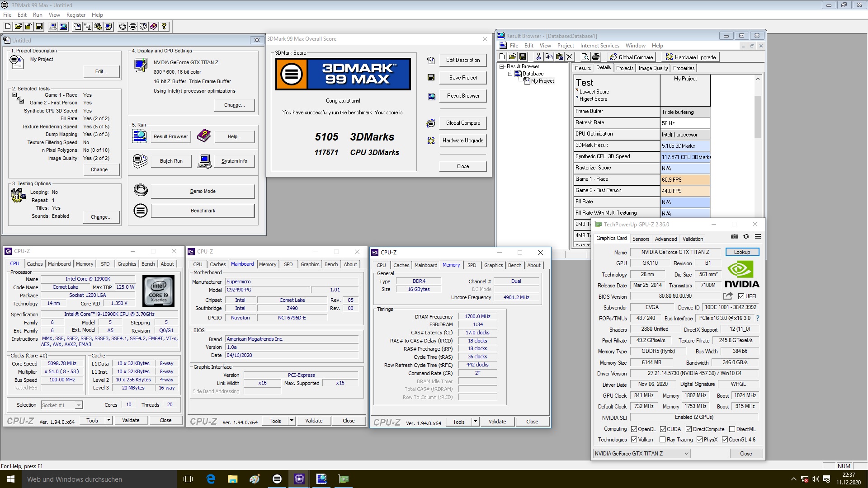This screenshot has width=868, height=488.
Task: Click Validate in Mainboard CPU-Z window
Action: pyautogui.click(x=314, y=421)
